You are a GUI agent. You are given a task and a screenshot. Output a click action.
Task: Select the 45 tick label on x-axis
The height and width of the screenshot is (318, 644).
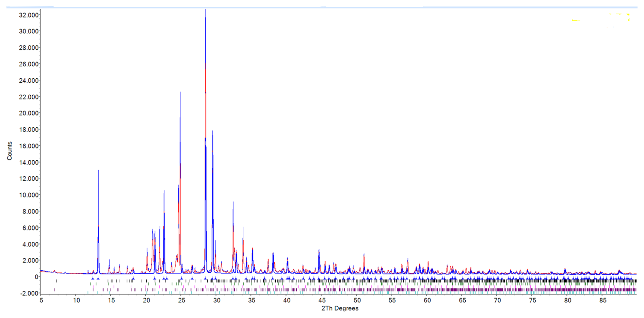[x=322, y=300]
